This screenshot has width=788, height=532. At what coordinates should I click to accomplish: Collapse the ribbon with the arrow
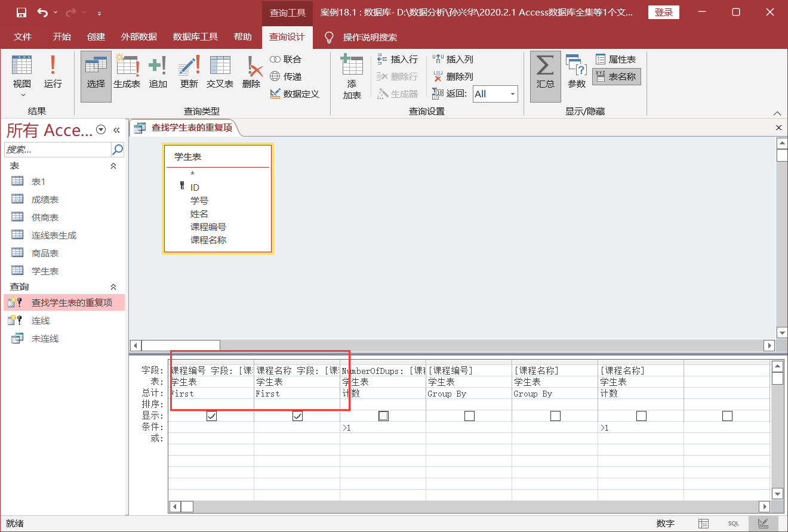(x=777, y=113)
